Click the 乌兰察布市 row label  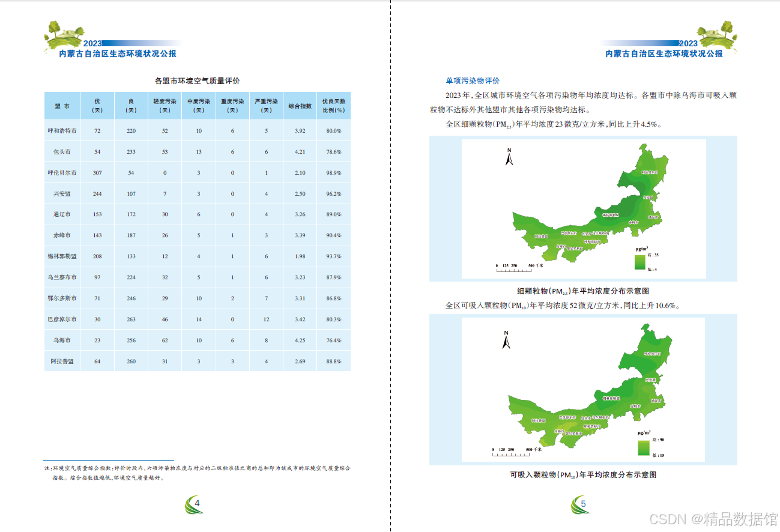pos(62,277)
